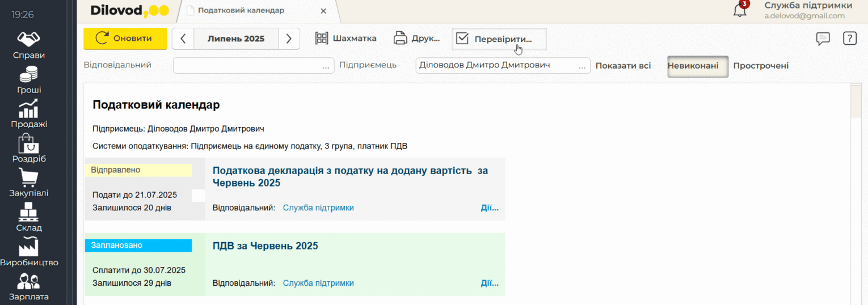Open the Роздріб section in the sidebar
The height and width of the screenshot is (305, 868).
point(29,149)
